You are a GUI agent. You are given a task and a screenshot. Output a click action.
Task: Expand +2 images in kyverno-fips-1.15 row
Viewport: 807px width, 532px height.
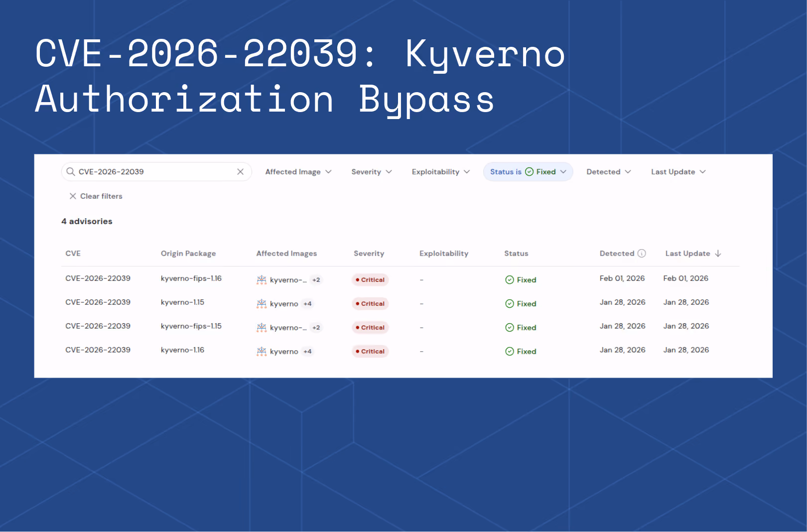pos(316,328)
